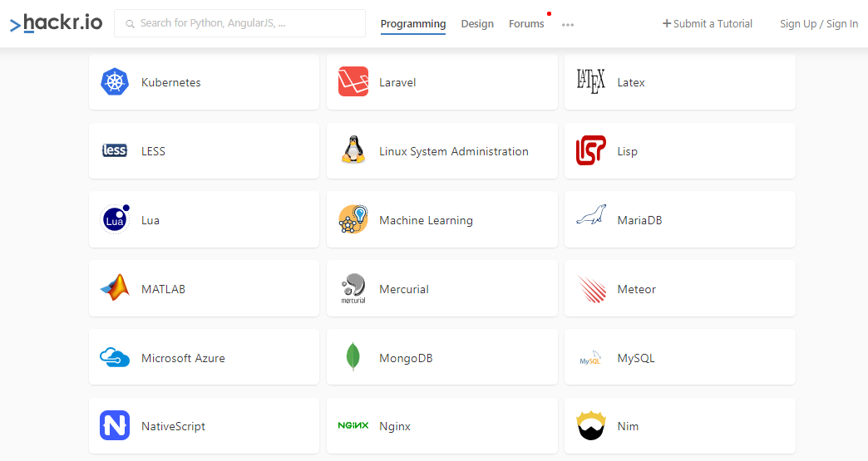Image resolution: width=868 pixels, height=461 pixels.
Task: Click the red Lisp logo icon
Action: click(x=590, y=150)
